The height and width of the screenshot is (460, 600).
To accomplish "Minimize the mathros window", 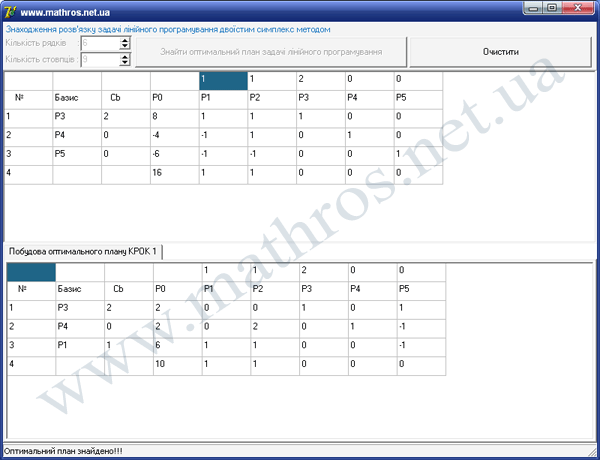I will pos(534,8).
